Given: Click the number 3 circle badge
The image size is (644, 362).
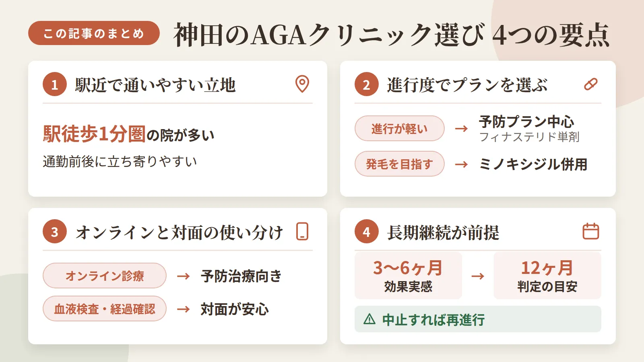Looking at the screenshot, I should 55,232.
